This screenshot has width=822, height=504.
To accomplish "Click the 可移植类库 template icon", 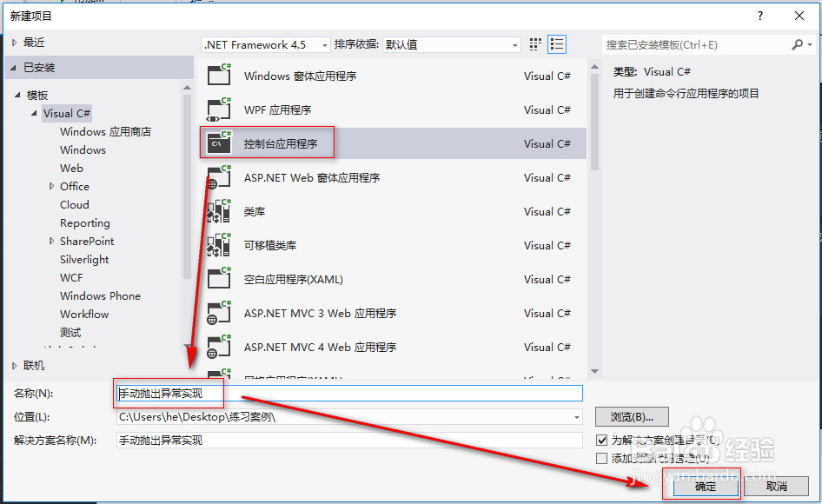I will coord(219,245).
